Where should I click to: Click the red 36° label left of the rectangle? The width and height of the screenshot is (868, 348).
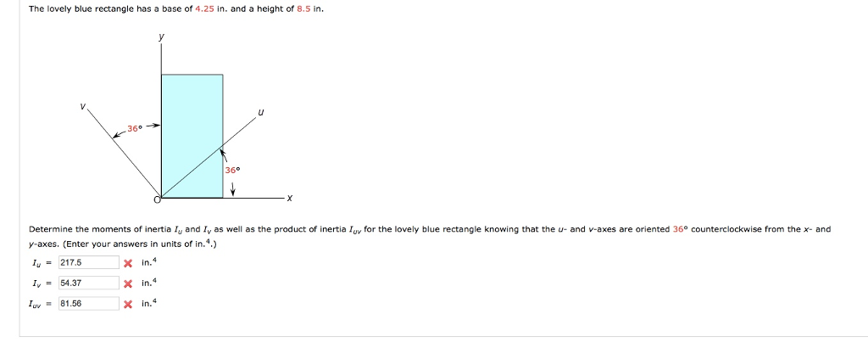134,128
